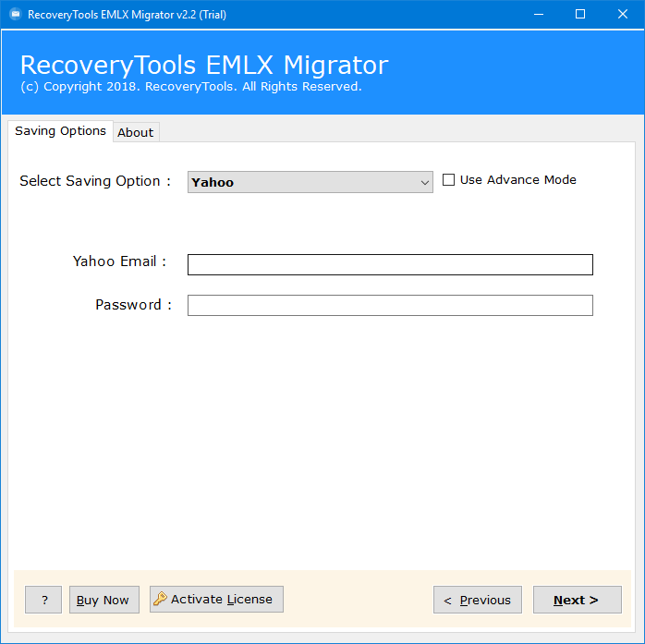Image resolution: width=645 pixels, height=644 pixels.
Task: Close the EMLX Migrator window
Action: (x=623, y=15)
